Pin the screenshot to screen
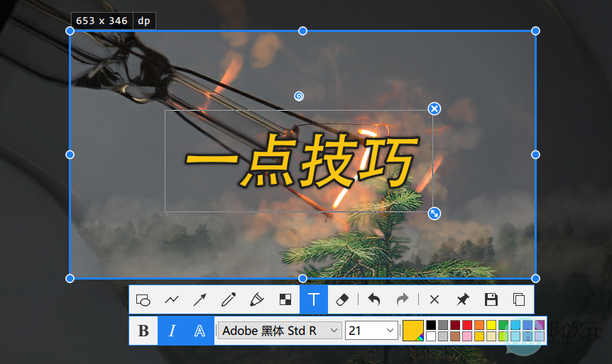 pyautogui.click(x=462, y=300)
